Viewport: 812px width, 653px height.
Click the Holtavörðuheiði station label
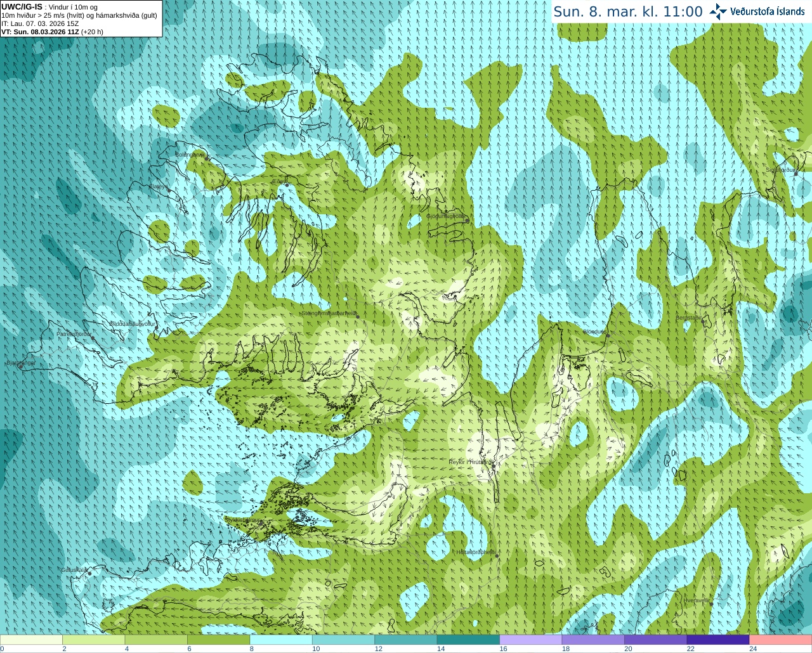click(x=476, y=552)
